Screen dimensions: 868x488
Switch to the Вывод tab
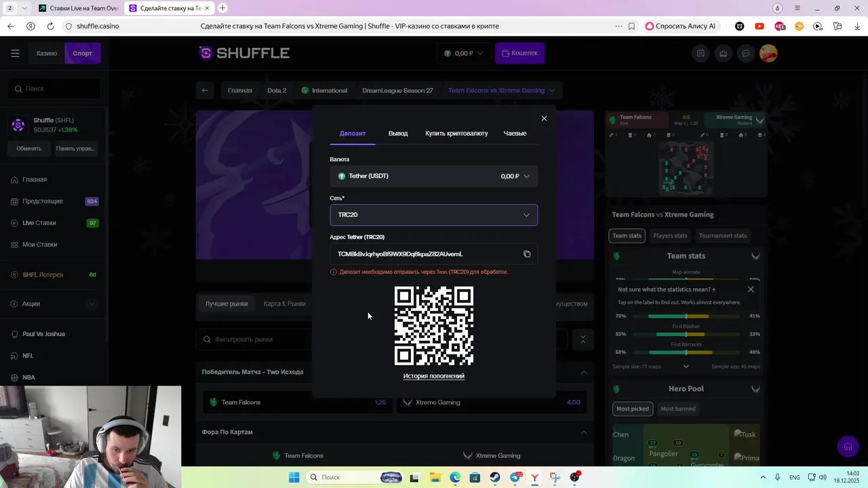point(398,134)
